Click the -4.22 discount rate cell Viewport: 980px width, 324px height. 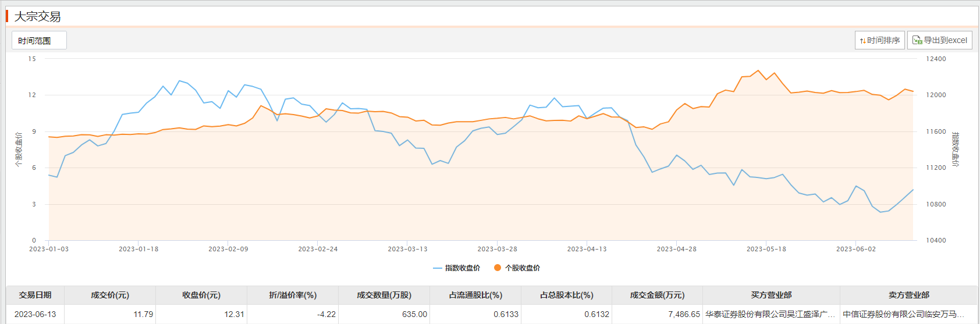[x=293, y=314]
